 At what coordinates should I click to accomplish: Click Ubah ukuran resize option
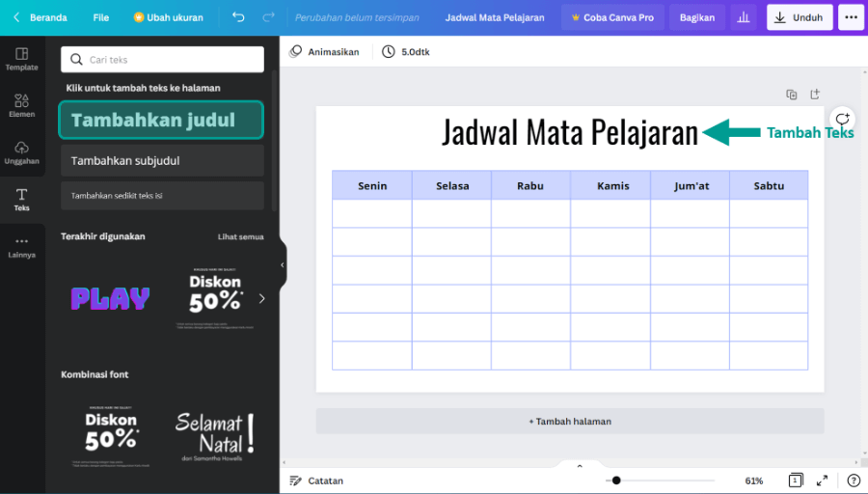coord(169,17)
